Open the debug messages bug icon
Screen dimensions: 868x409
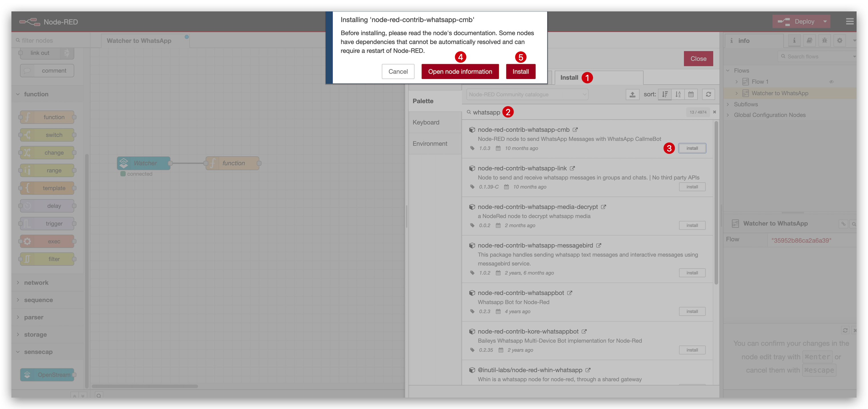tap(825, 41)
